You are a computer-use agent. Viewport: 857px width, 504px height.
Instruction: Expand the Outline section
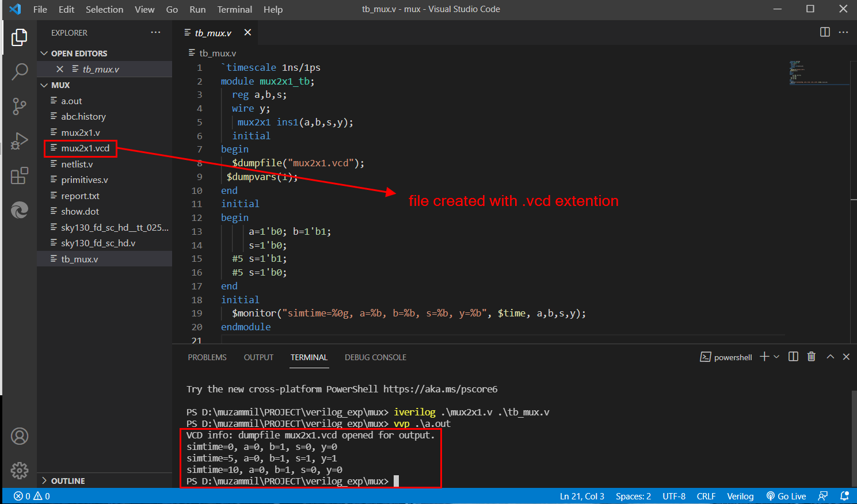[63, 481]
